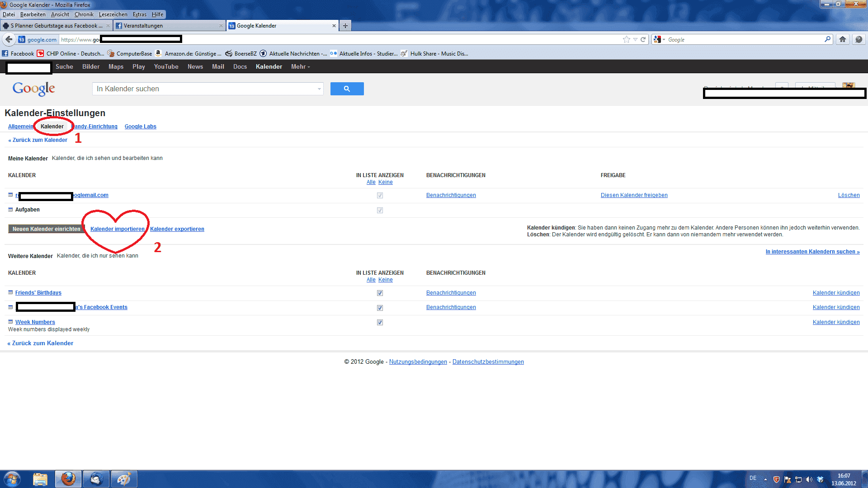Click the calendar icon next to Friends' Birthdays
868x488 pixels.
click(10, 293)
